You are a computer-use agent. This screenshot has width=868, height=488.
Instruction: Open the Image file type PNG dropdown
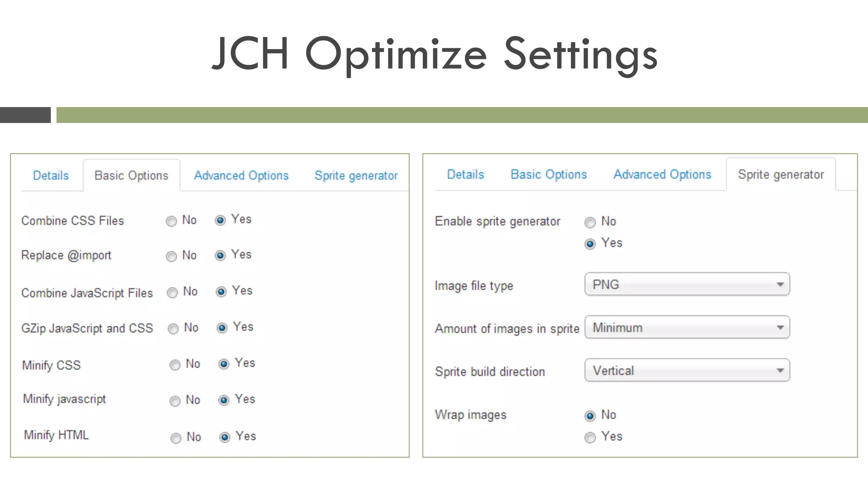point(687,284)
